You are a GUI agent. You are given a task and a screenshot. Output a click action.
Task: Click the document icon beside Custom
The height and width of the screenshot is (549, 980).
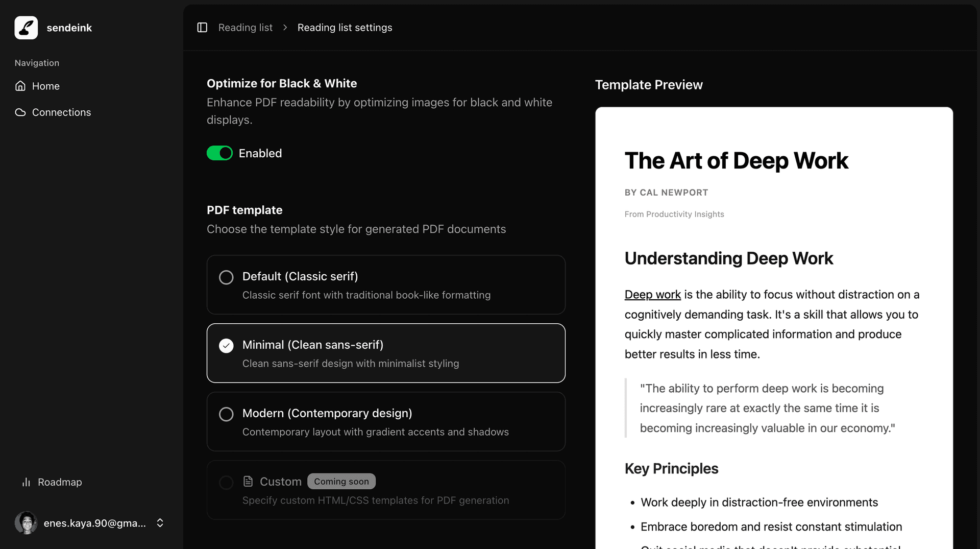click(248, 481)
